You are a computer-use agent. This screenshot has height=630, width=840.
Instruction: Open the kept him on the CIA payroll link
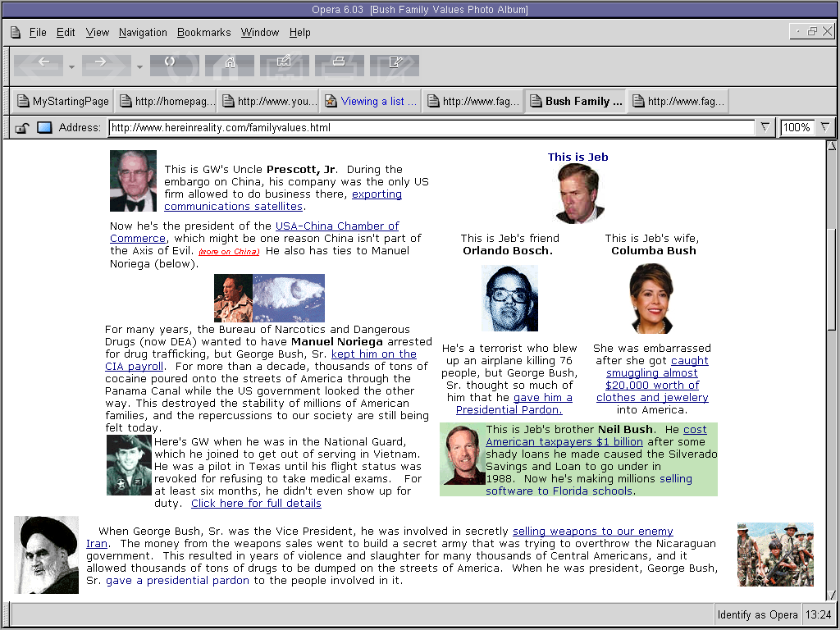[x=260, y=360]
